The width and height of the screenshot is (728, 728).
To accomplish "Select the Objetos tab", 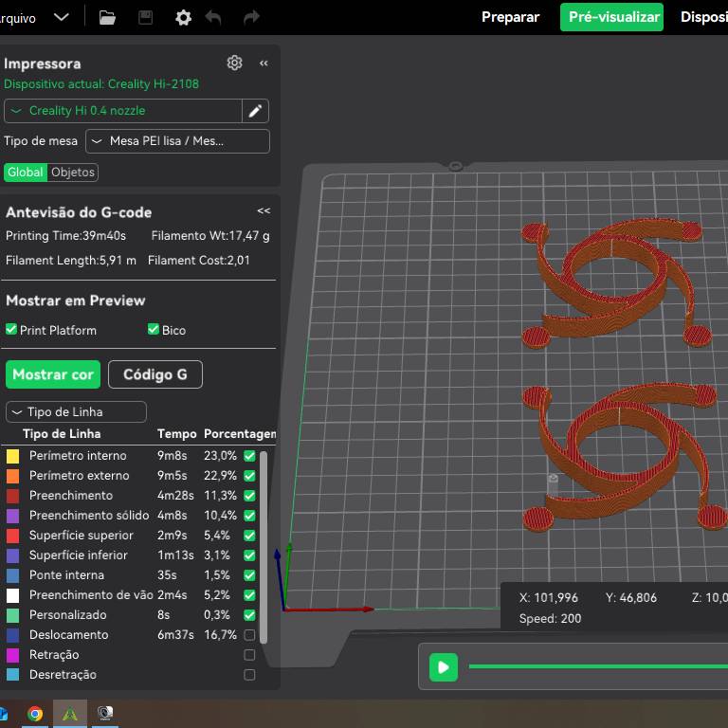I will (x=73, y=173).
